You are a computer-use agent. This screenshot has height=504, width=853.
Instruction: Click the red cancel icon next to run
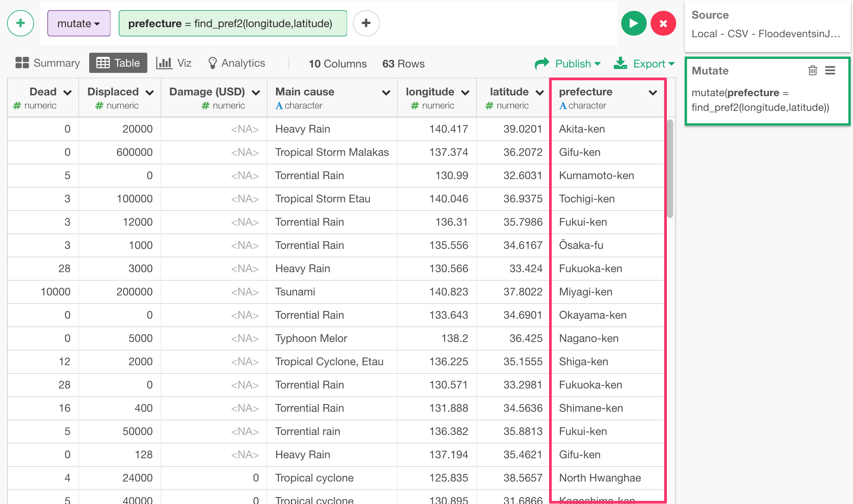coord(663,23)
